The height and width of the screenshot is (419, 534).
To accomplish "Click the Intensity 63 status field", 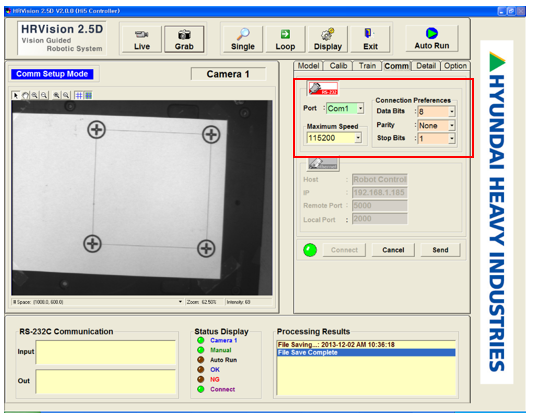I will pyautogui.click(x=249, y=302).
